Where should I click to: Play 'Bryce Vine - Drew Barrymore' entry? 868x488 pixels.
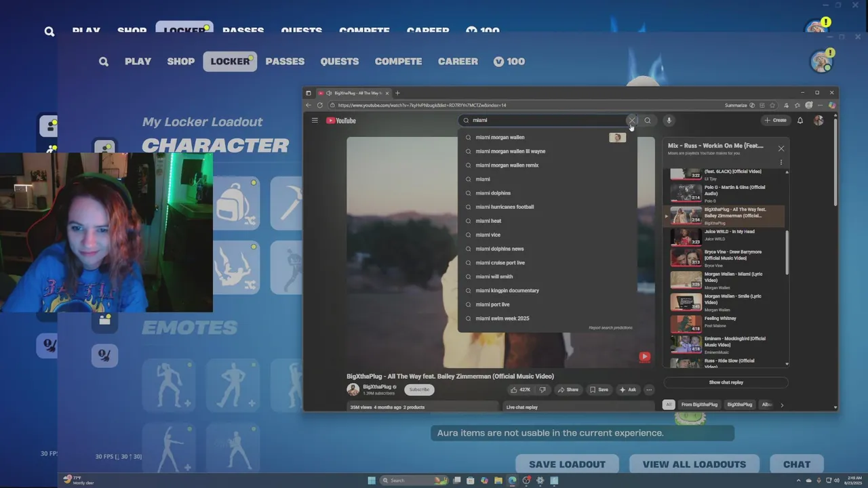coord(726,258)
